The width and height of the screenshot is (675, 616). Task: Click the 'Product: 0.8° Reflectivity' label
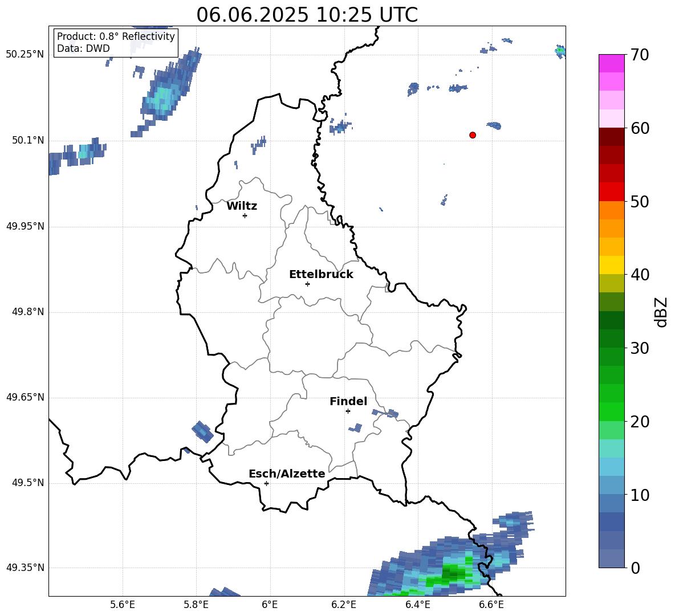pyautogui.click(x=116, y=36)
